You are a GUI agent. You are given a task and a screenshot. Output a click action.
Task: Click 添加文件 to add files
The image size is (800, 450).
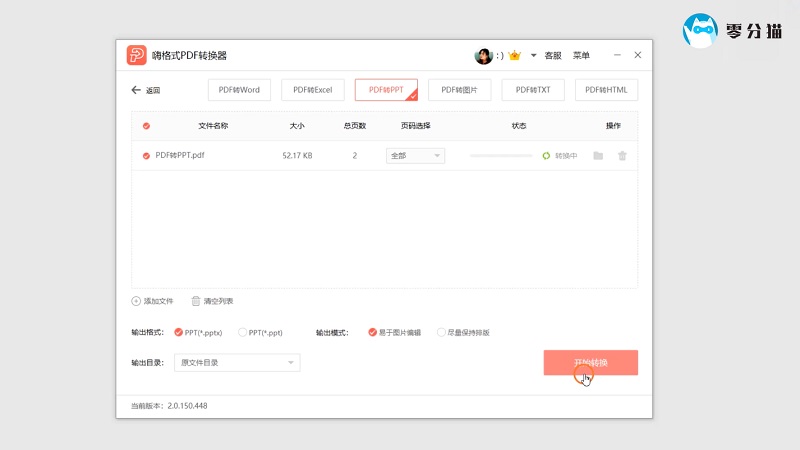coord(152,301)
